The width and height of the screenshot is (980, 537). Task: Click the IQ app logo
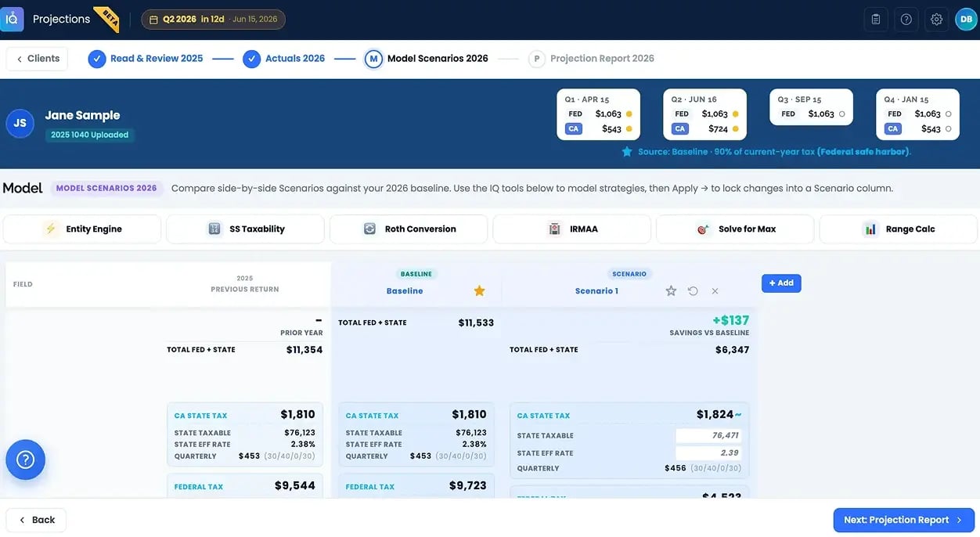point(12,19)
